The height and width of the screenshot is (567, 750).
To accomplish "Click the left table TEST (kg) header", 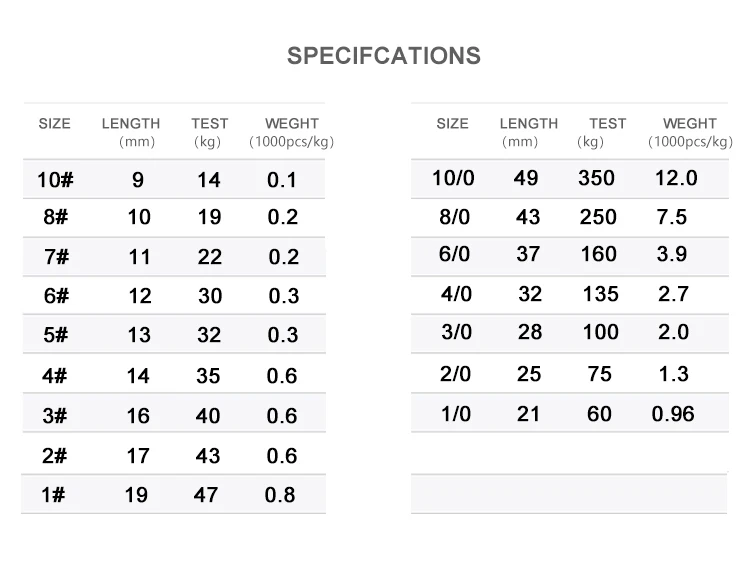I will click(210, 132).
